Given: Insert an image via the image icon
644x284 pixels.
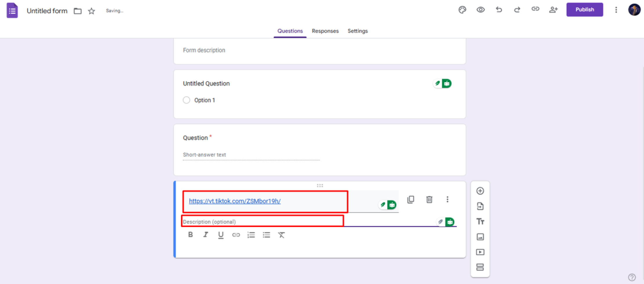Looking at the screenshot, I should [x=480, y=237].
